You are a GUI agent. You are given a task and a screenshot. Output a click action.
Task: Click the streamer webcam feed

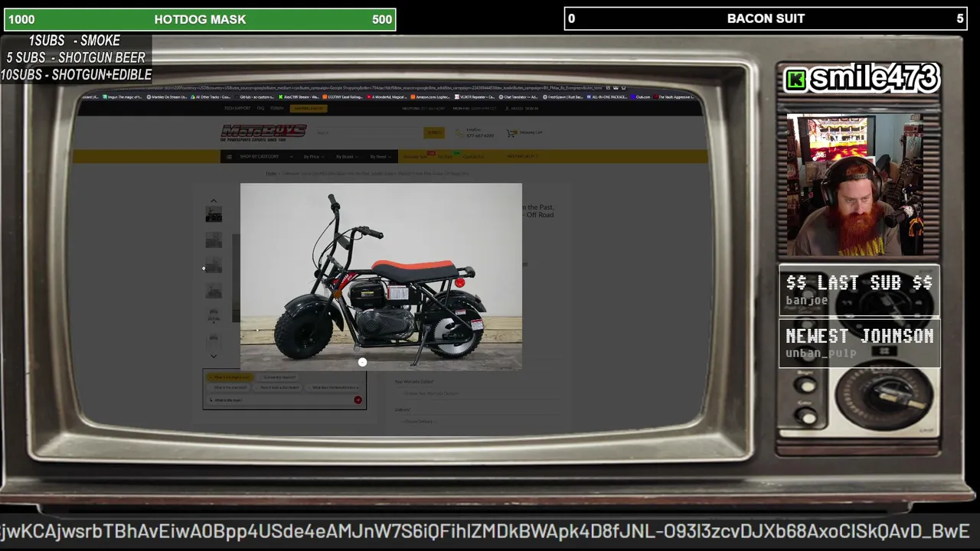pos(855,185)
